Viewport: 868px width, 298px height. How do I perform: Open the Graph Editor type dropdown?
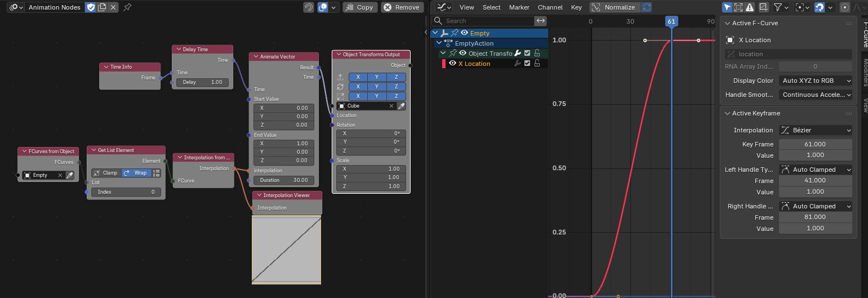point(444,7)
